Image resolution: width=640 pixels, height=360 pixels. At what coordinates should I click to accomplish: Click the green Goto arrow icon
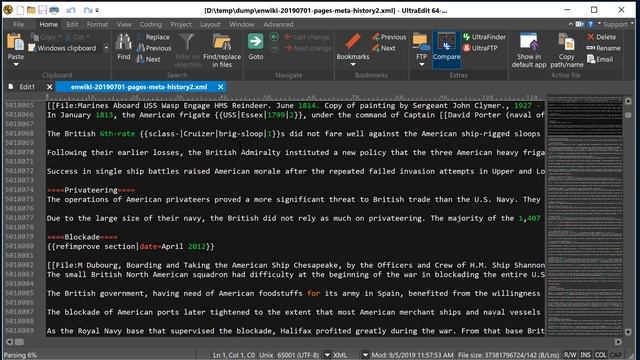256,41
